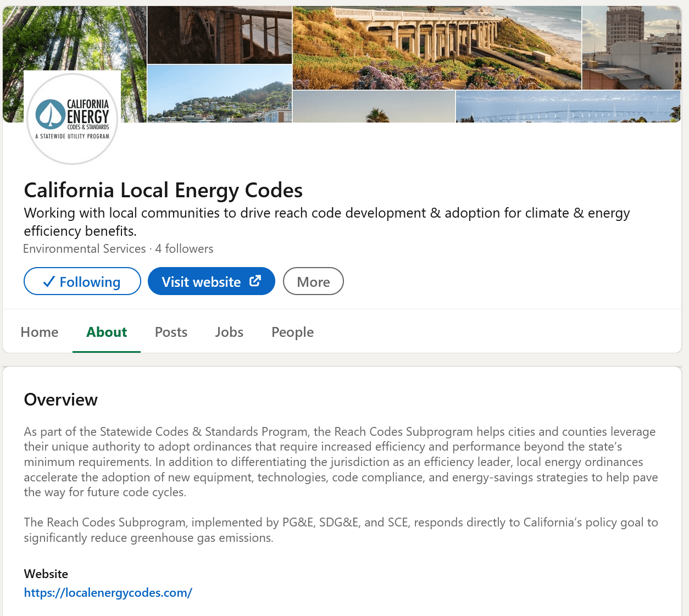Open the More options menu

click(313, 281)
